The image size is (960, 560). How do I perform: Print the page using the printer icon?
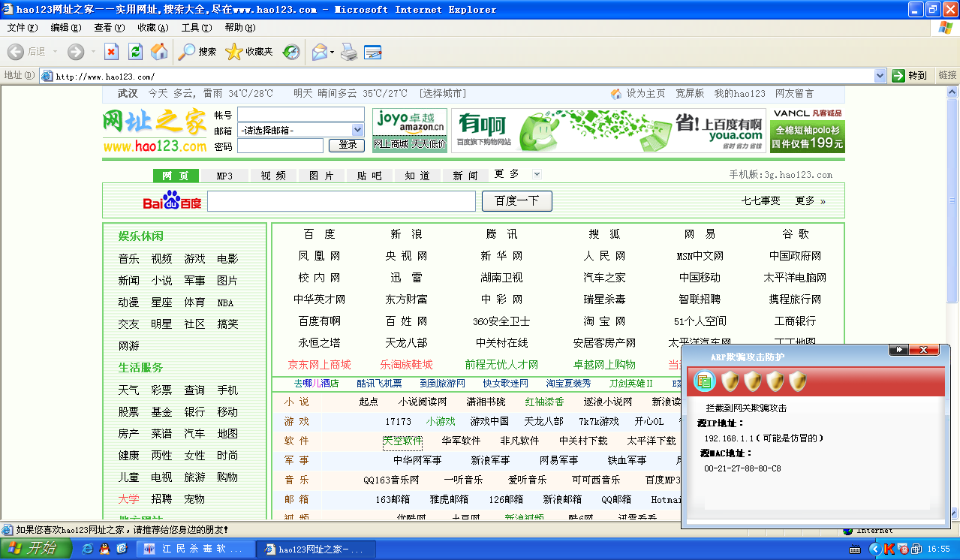(x=349, y=52)
